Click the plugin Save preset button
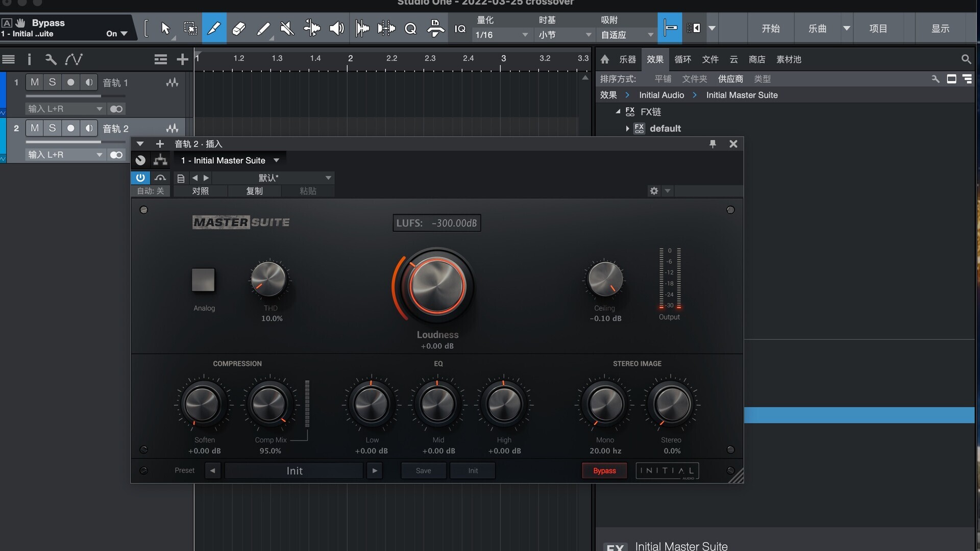 click(423, 470)
